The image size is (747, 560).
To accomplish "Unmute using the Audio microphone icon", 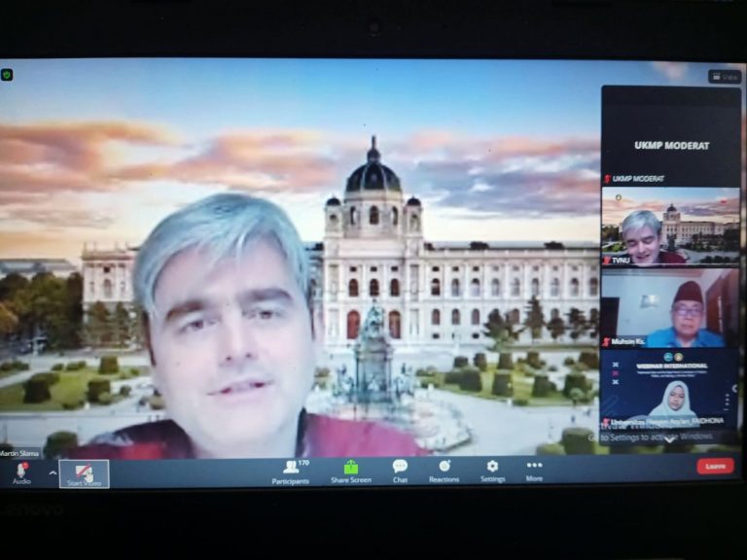I will tap(21, 470).
